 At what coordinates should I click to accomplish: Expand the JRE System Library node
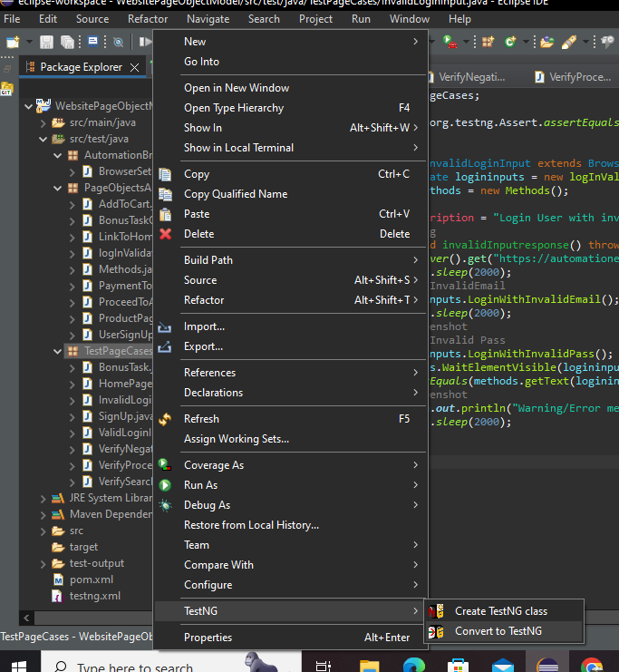44,498
